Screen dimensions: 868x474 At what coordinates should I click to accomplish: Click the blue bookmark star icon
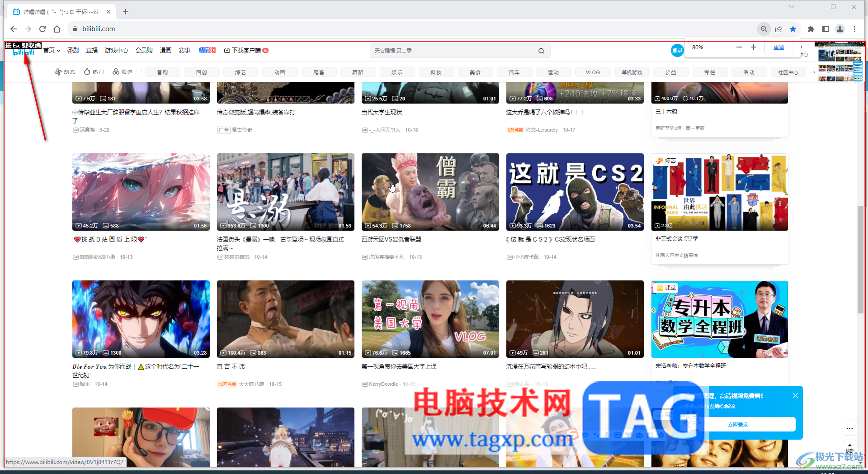pyautogui.click(x=793, y=29)
